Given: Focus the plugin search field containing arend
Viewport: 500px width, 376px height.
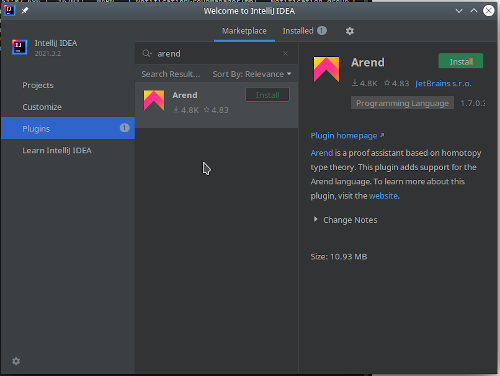Looking at the screenshot, I should point(217,54).
